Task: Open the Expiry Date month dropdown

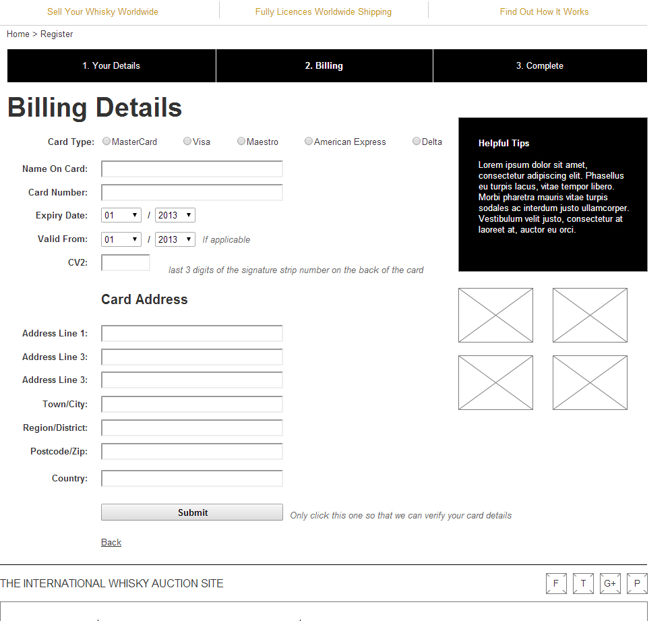Action: 121,214
